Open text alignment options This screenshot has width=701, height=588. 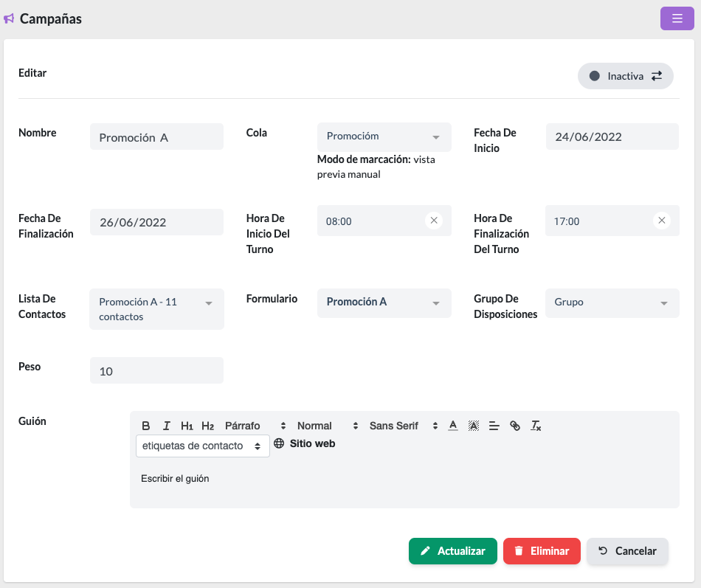pyautogui.click(x=494, y=426)
